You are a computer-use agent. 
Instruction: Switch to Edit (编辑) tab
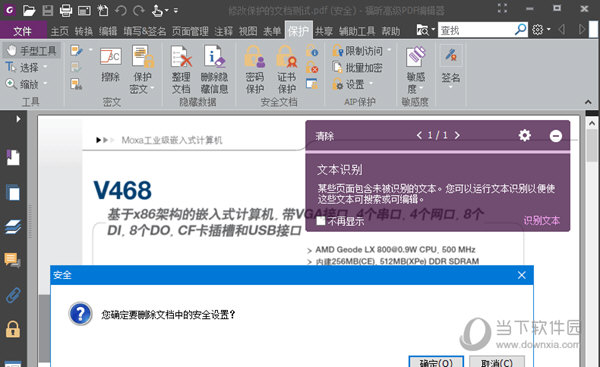tap(108, 31)
